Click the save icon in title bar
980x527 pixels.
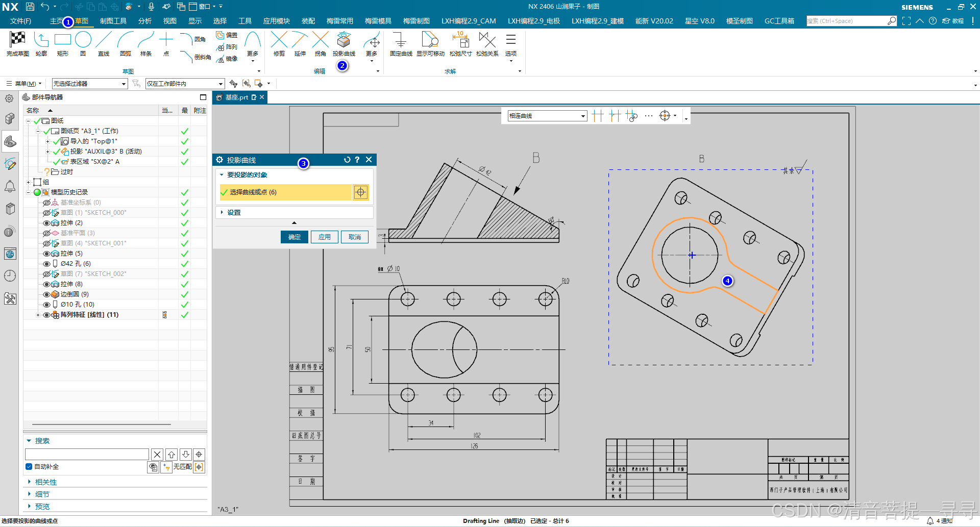tap(30, 7)
